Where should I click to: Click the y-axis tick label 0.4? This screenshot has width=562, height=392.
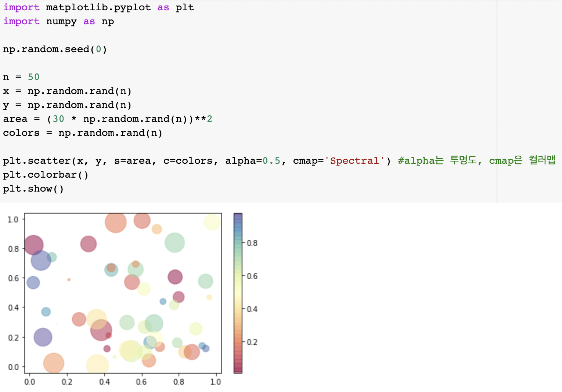tap(13, 308)
